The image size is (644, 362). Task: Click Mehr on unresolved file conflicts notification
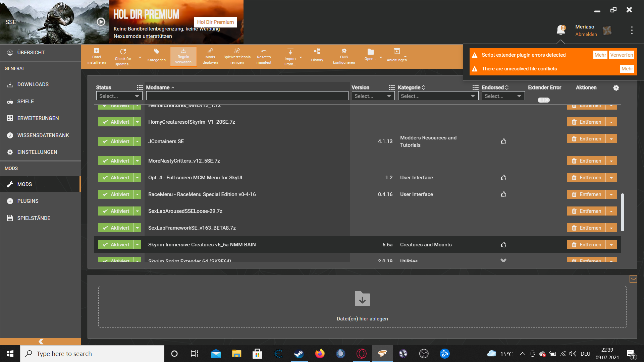click(x=627, y=69)
